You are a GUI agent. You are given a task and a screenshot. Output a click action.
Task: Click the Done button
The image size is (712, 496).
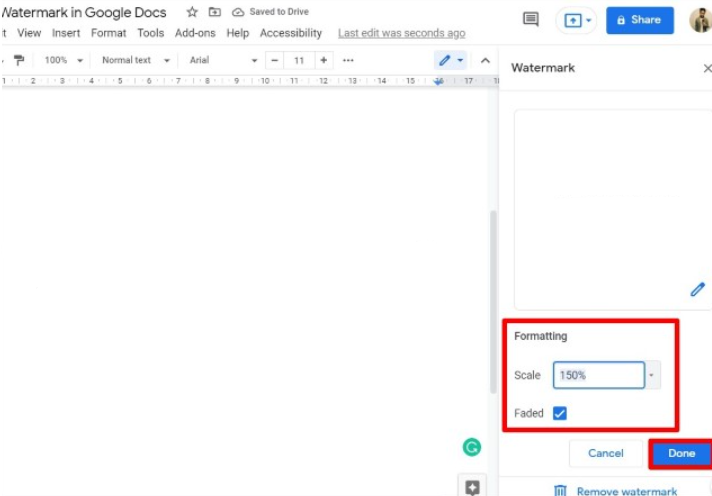point(681,453)
